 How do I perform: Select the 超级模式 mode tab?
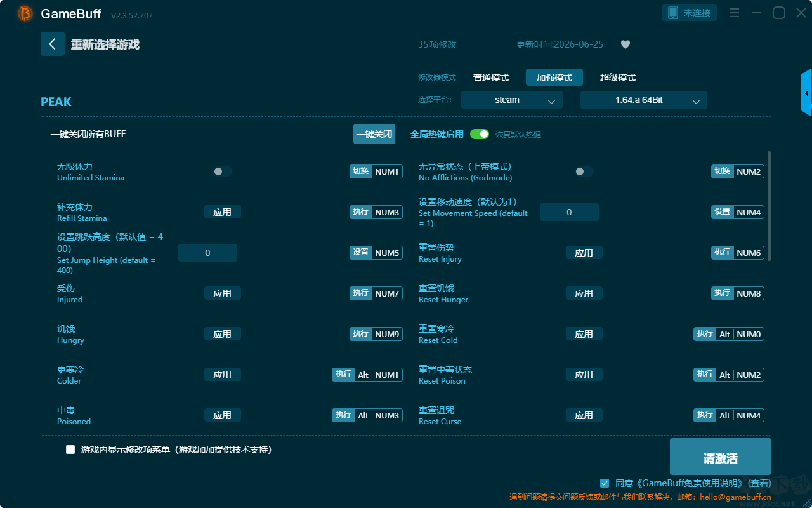pyautogui.click(x=618, y=77)
